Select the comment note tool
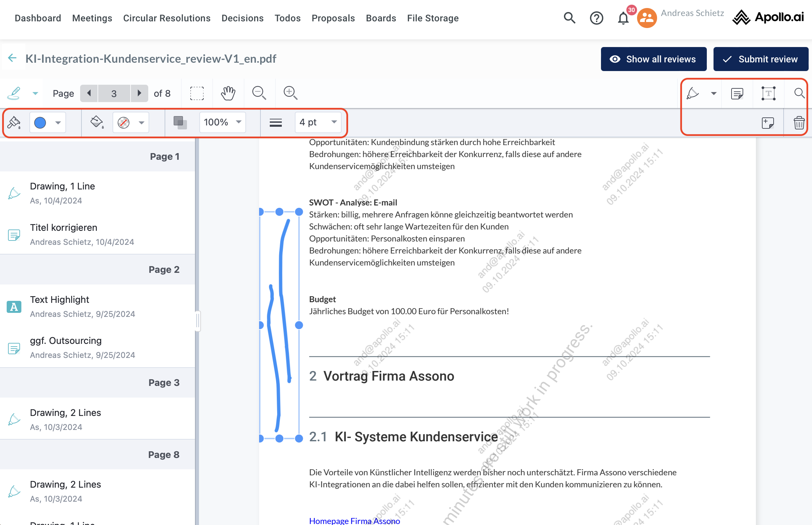The width and height of the screenshot is (812, 525). [737, 93]
